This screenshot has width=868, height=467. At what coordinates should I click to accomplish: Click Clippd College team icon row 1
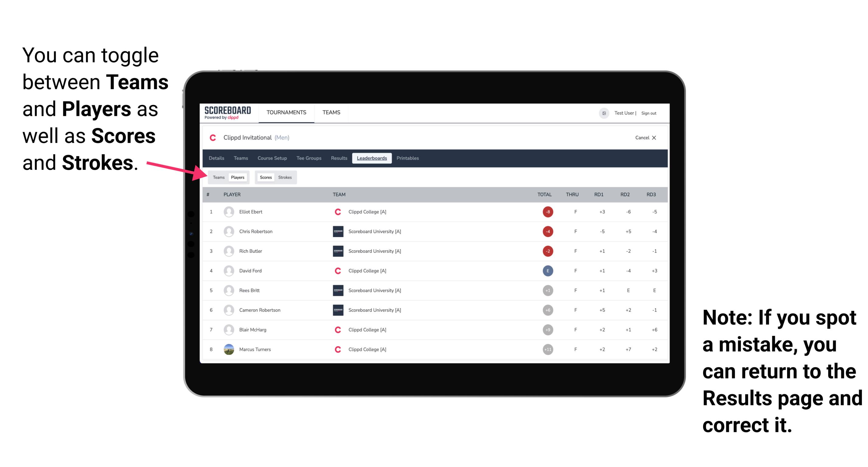[x=336, y=212]
